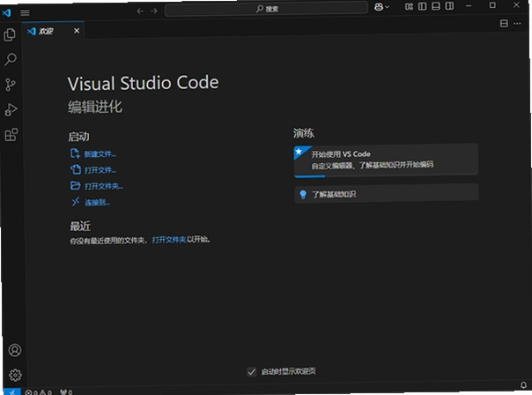Toggle the primary side bar
Image resolution: width=532 pixels, height=395 pixels.
point(423,6)
